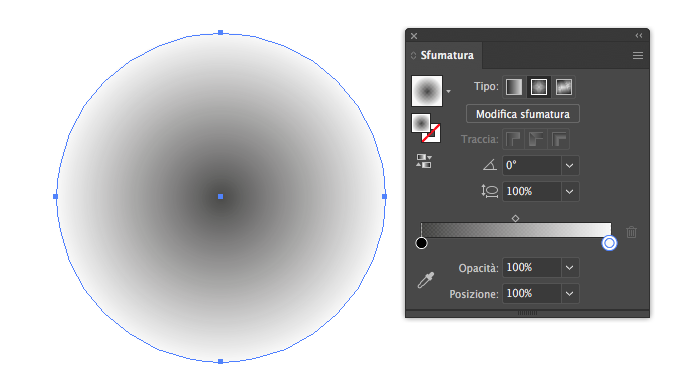Open the Posizione dropdown arrow
Image resolution: width=675 pixels, height=385 pixels.
pos(570,294)
